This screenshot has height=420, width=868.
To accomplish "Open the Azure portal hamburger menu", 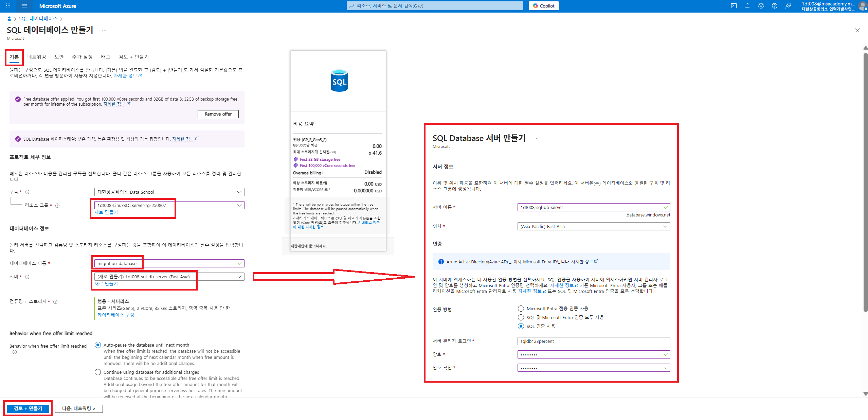I will 24,6.
